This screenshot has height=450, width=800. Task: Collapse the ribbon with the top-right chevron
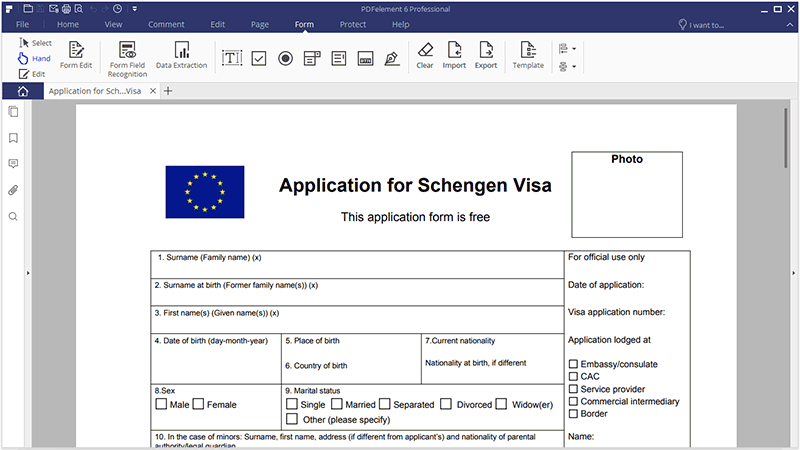point(790,24)
